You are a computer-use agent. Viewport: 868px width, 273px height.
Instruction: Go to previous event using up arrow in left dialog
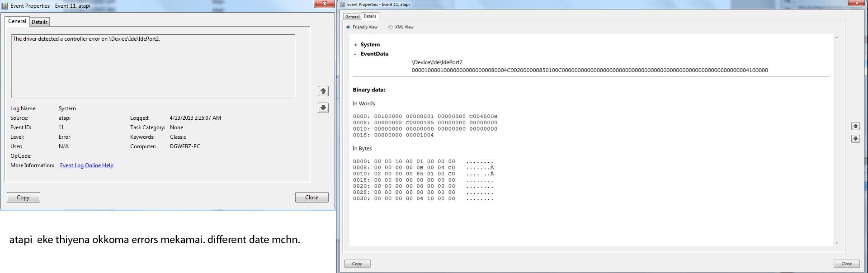[323, 91]
